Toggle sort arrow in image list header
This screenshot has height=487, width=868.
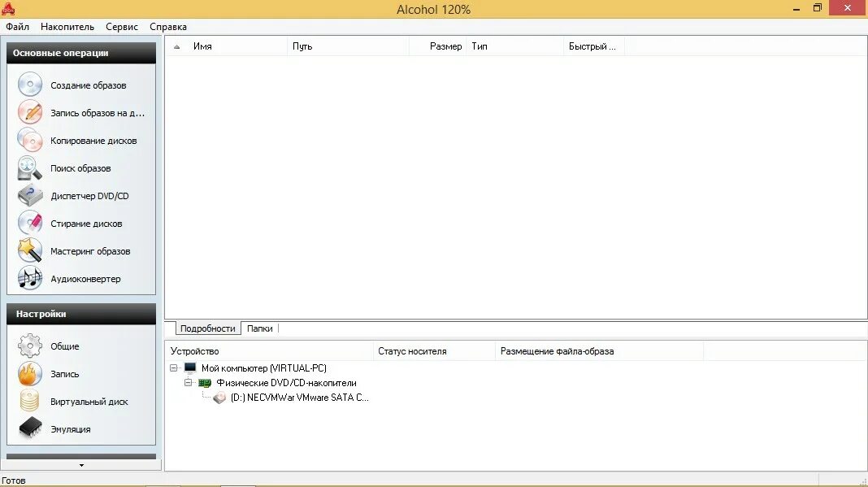pos(176,46)
